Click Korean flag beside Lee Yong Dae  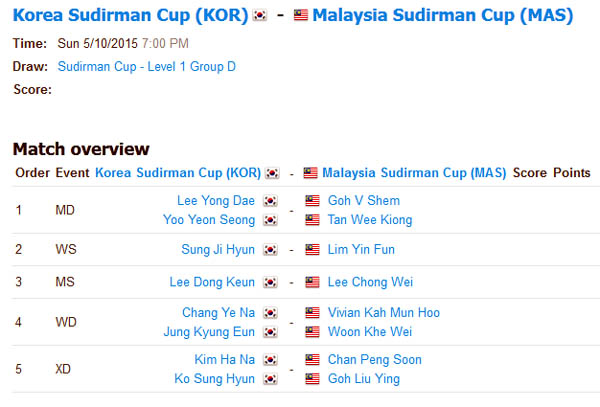point(270,201)
